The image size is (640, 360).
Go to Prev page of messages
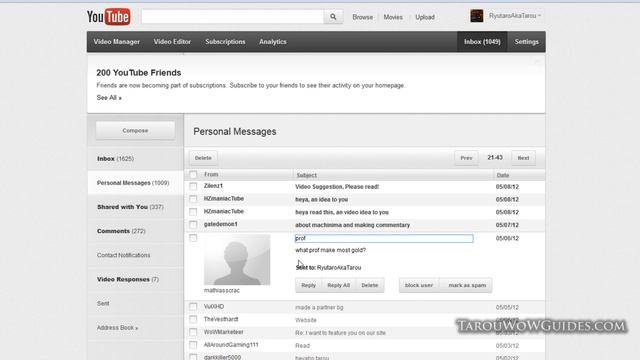point(467,158)
